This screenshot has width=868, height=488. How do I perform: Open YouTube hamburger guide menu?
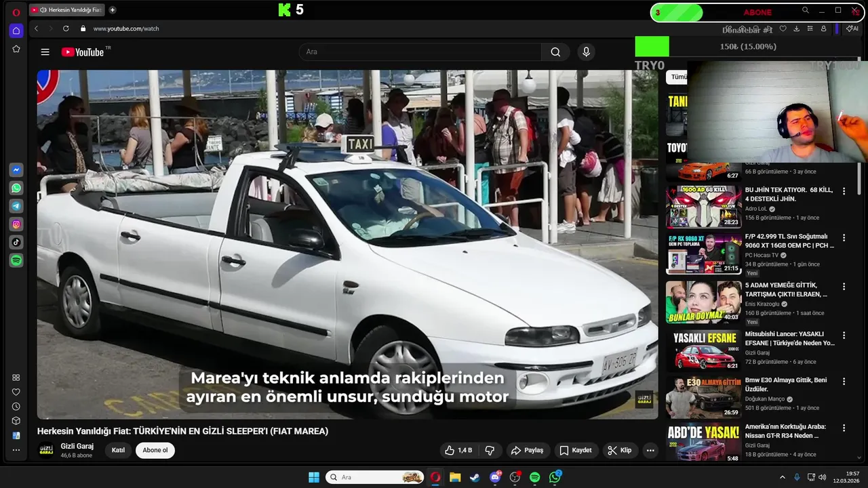coord(45,52)
